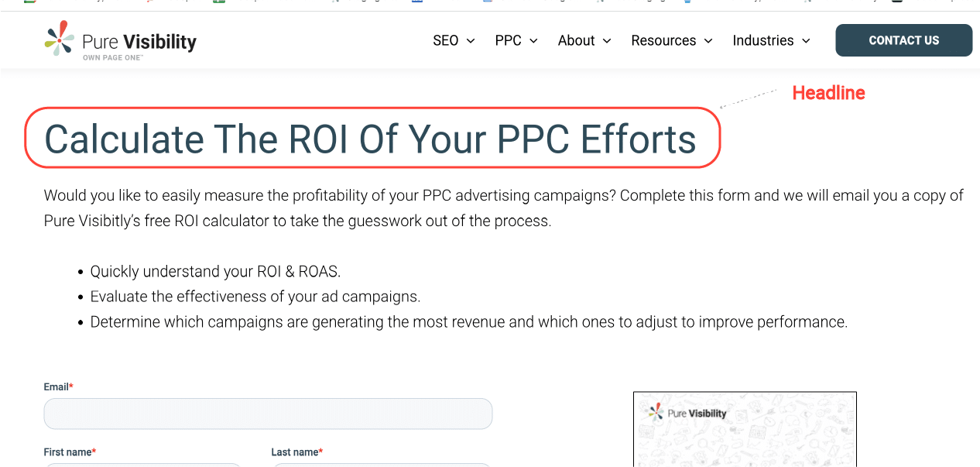Screen dimensions: 980x467
Task: Open the SEO navigation menu
Action: point(446,40)
